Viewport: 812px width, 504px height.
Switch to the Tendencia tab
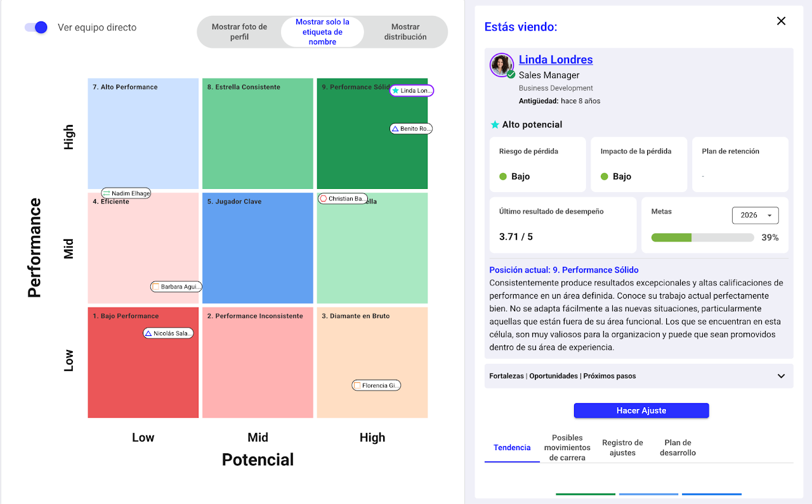tap(512, 448)
